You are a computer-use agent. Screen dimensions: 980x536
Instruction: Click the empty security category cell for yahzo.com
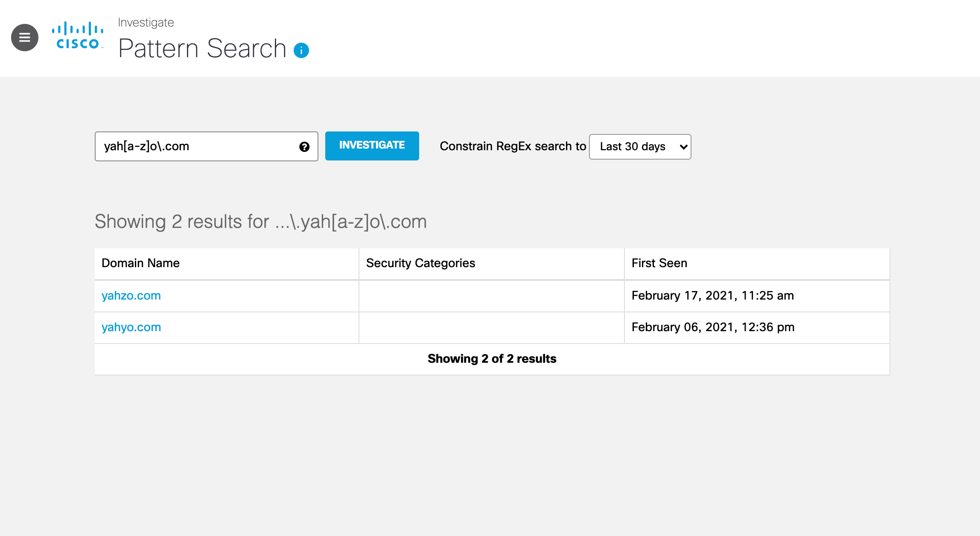point(491,296)
